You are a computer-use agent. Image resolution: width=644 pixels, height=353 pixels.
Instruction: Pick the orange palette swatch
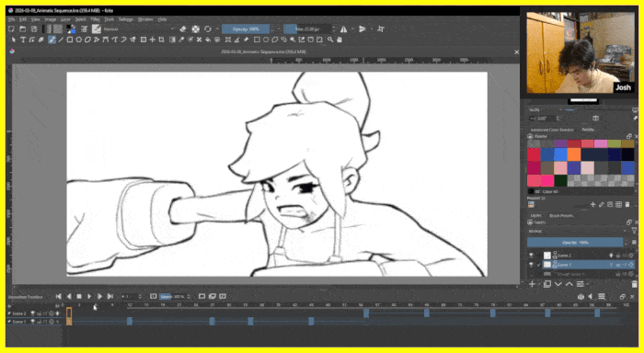point(574,154)
